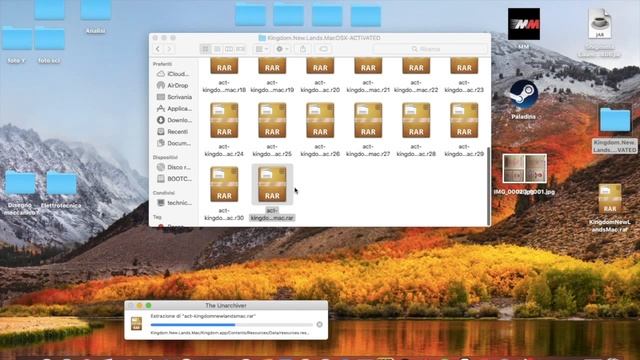Screen dimensions: 640x360
Task: Cancel the extraction in The Unarchiver
Action: pos(319,324)
